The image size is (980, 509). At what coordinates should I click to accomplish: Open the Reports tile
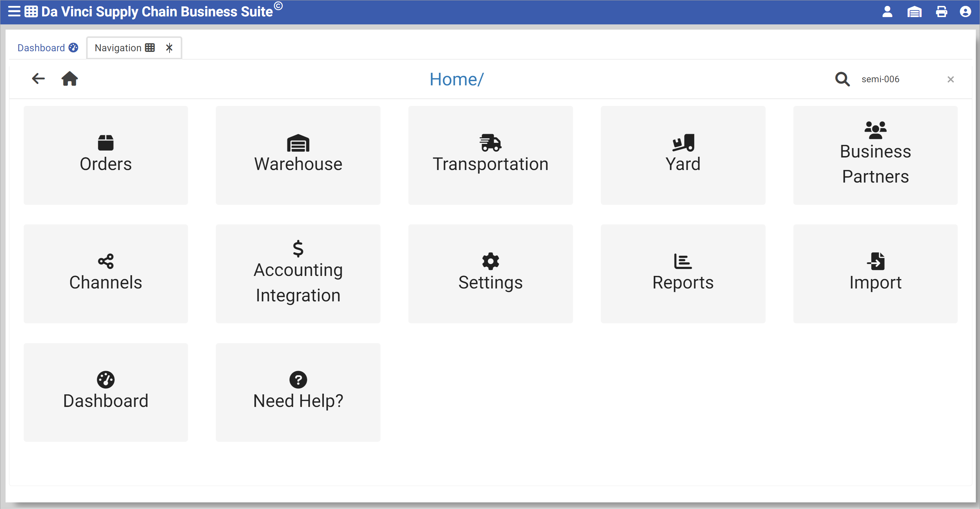coord(683,274)
